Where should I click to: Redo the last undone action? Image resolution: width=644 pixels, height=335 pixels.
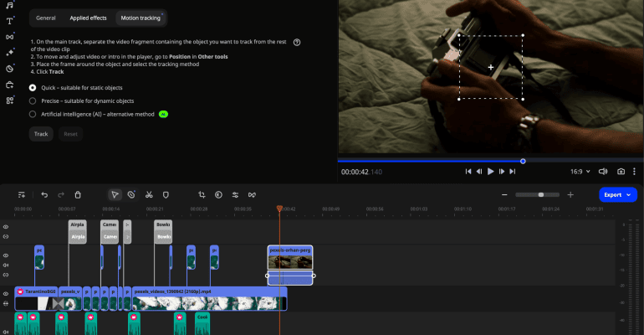[x=61, y=195]
